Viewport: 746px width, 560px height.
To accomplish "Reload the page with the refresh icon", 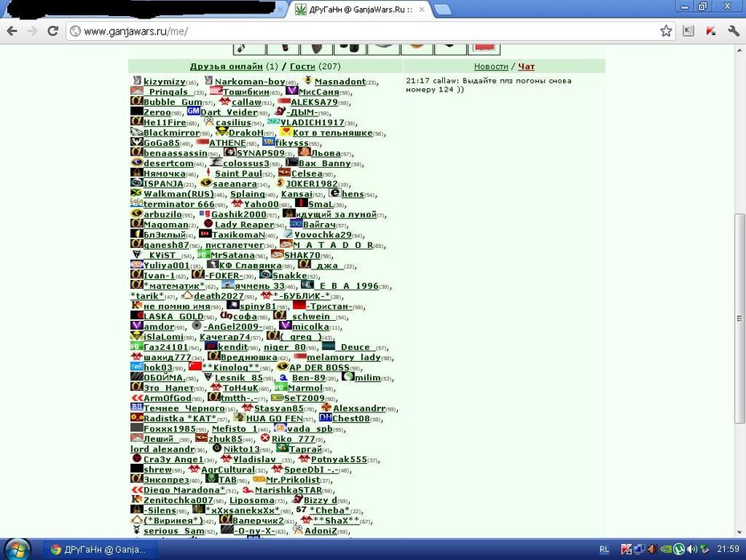I will coord(53,31).
